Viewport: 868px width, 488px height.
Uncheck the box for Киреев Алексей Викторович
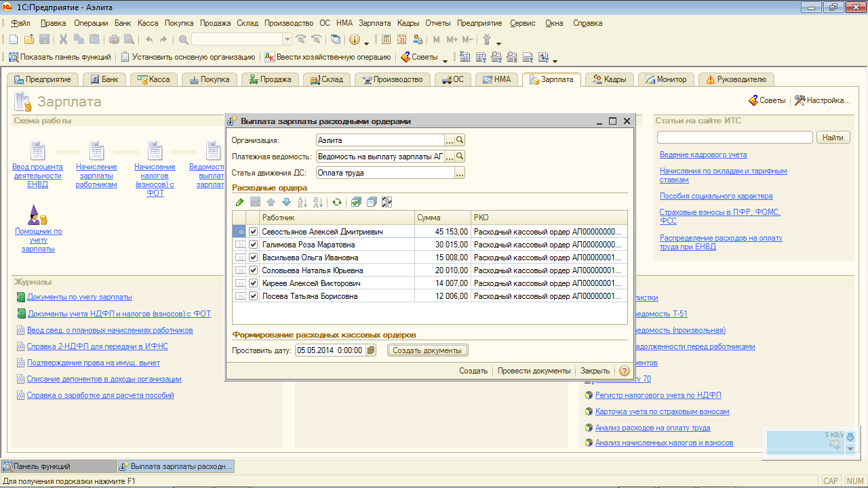click(254, 283)
